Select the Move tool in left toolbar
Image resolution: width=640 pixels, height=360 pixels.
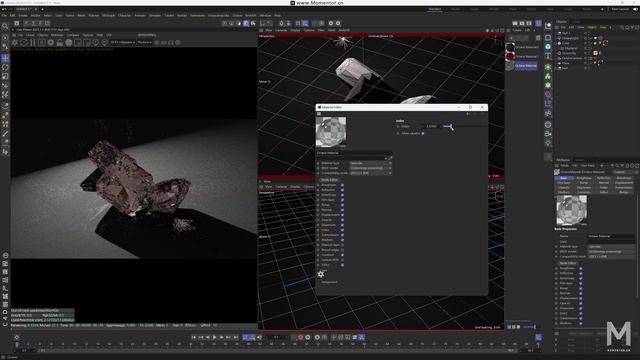click(5, 58)
